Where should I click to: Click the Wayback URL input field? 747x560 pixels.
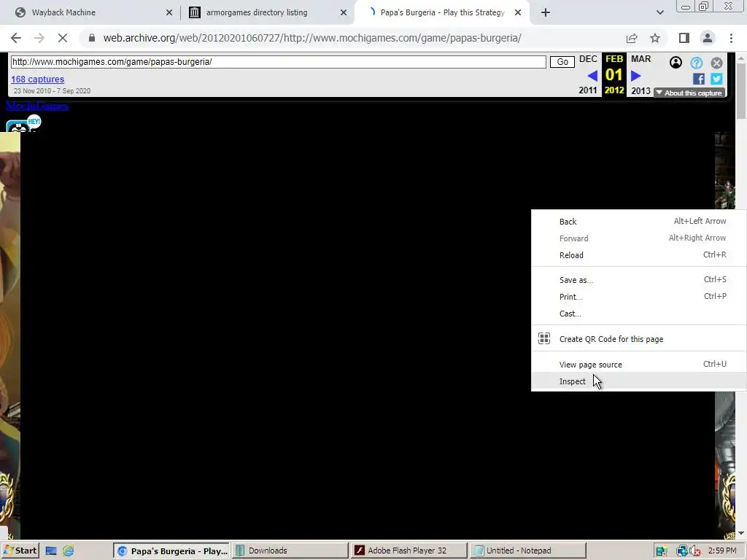pos(278,62)
